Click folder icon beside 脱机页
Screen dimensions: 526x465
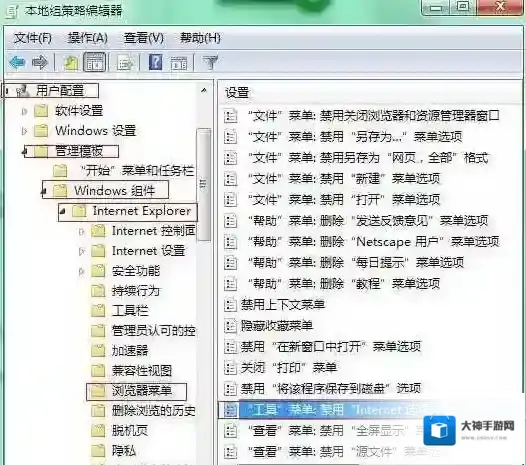(x=98, y=430)
